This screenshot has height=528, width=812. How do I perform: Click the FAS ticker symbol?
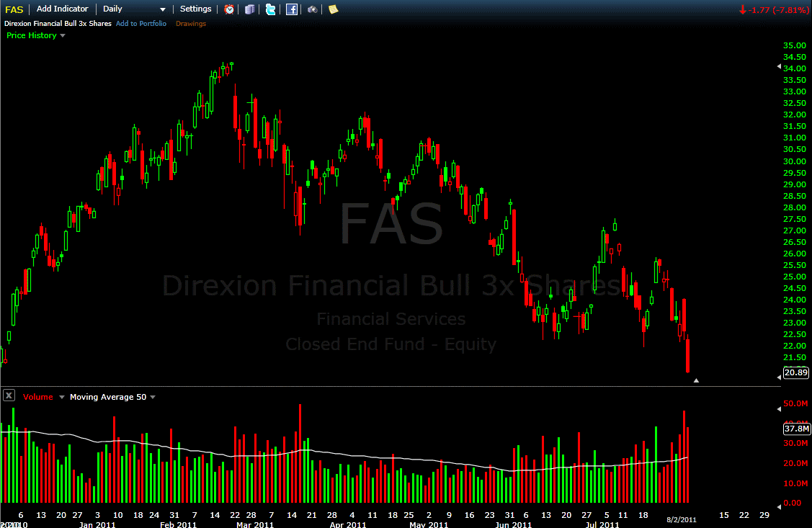(14, 9)
